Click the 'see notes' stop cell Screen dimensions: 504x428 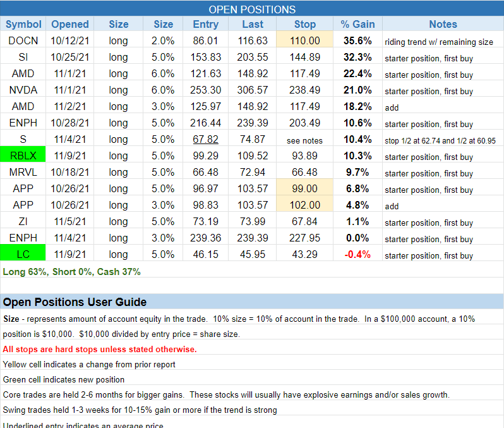(x=304, y=139)
